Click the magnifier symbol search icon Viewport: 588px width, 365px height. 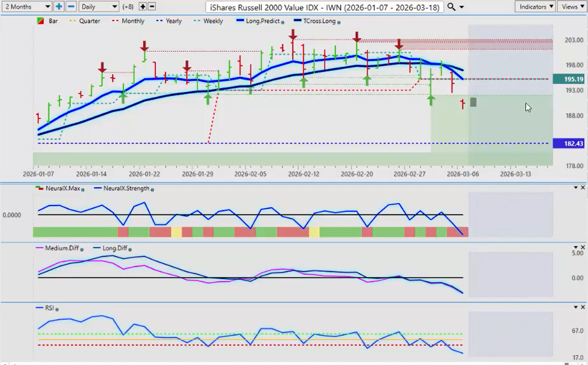point(451,6)
